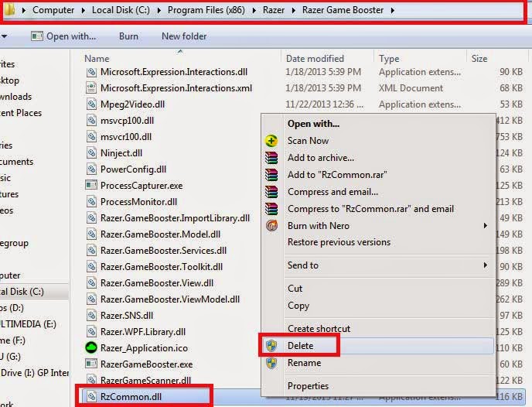
Task: Select Scan Now from context menu
Action: 308,141
